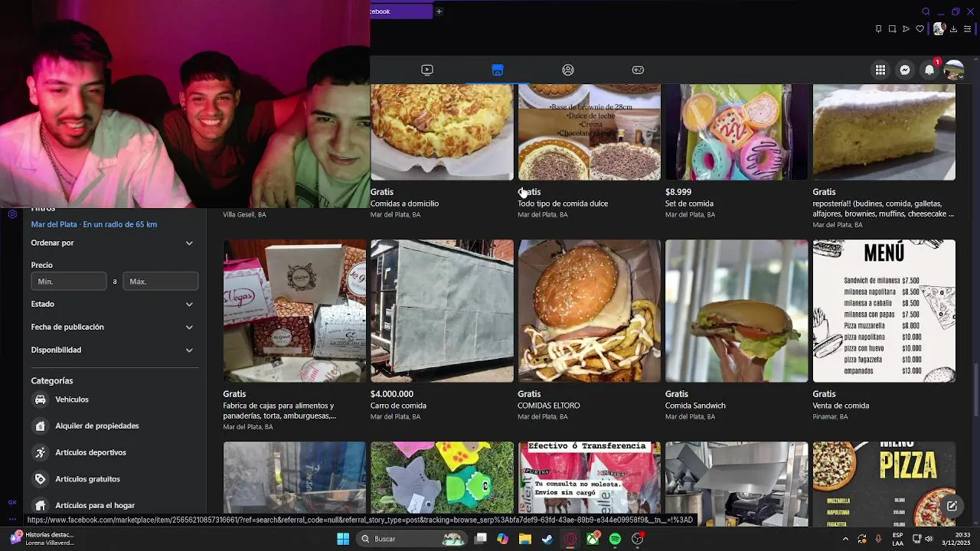
Task: Click the Mín. price input field
Action: [x=69, y=282]
